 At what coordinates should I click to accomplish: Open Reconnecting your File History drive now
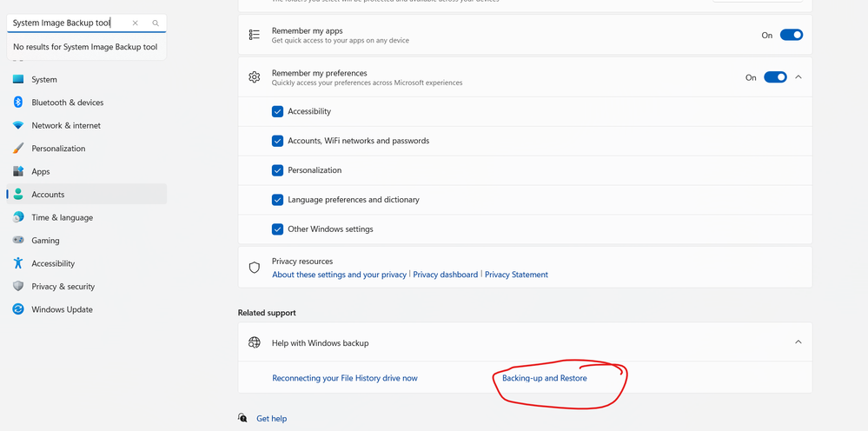point(345,379)
